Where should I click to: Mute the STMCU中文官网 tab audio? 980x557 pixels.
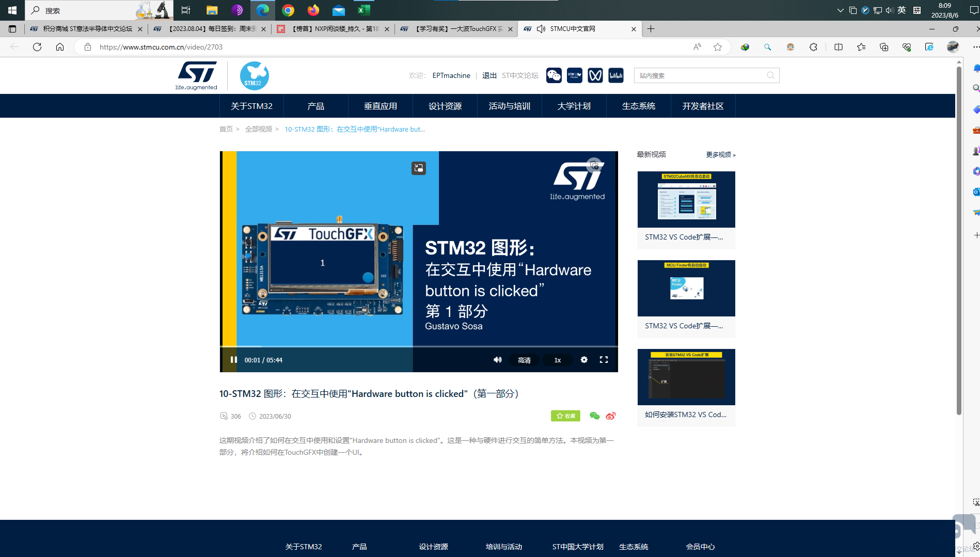541,29
